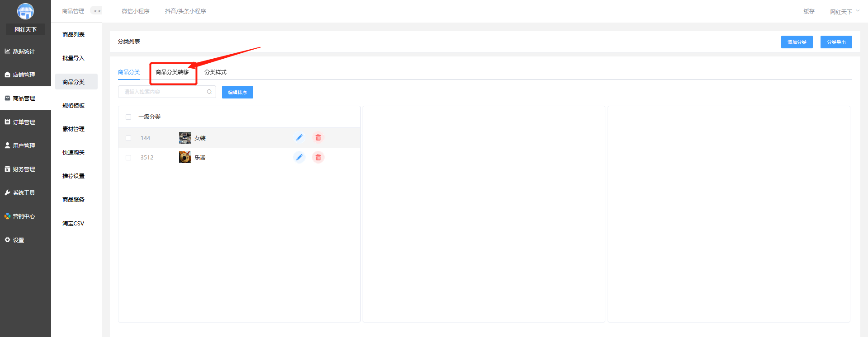Screen dimensions: 868x337
Task: Switch to the 商品分类转移 tab
Action: [x=172, y=72]
